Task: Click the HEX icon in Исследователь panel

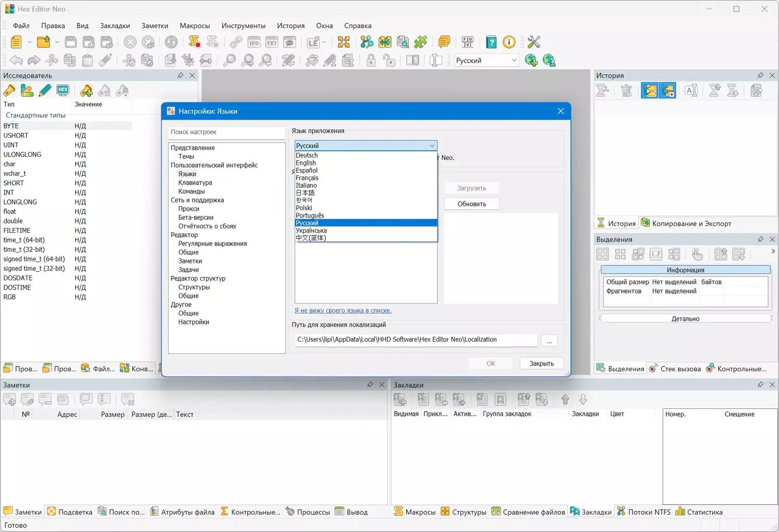Action: (63, 91)
